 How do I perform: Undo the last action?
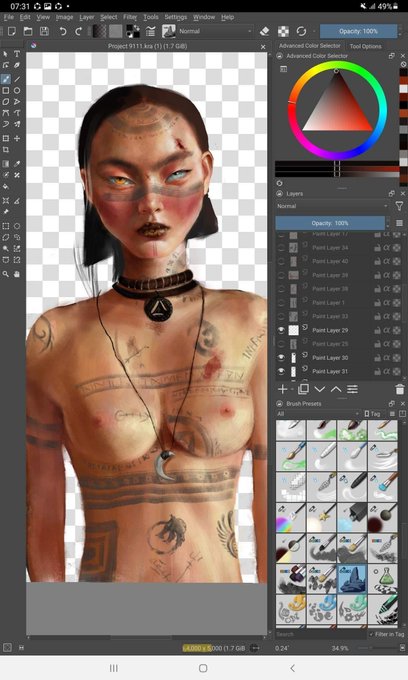(63, 31)
